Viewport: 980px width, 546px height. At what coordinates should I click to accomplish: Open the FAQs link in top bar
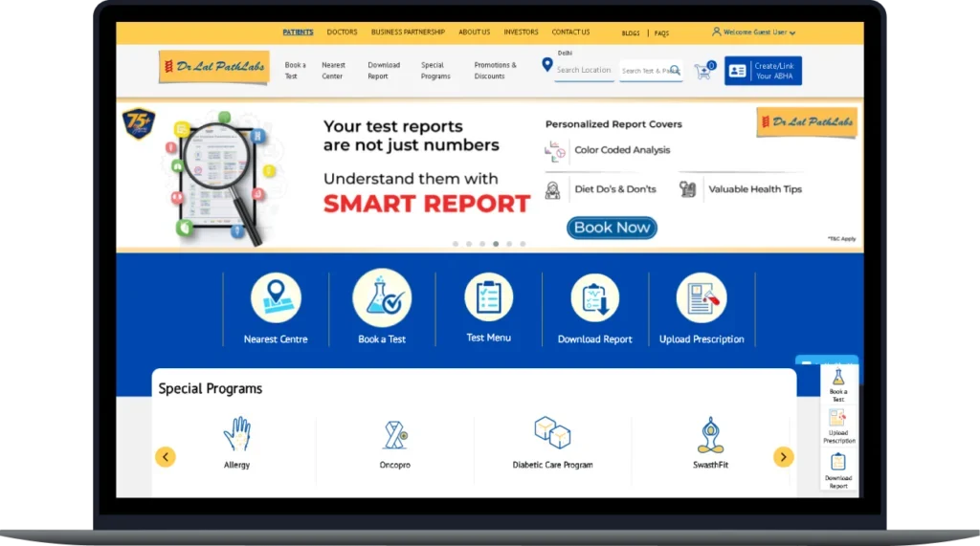coord(661,33)
